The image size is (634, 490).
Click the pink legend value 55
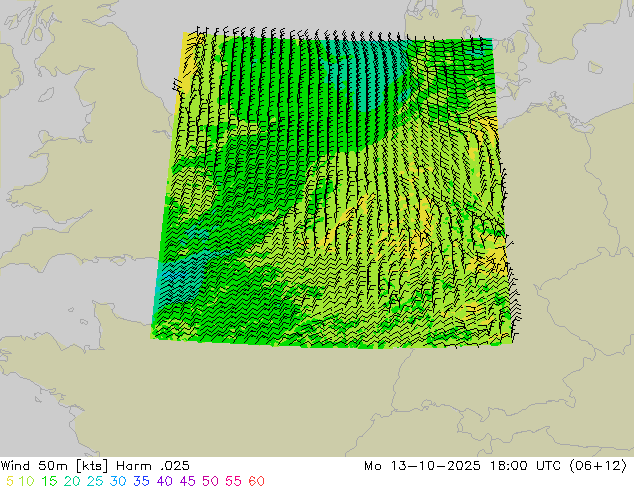[233, 481]
